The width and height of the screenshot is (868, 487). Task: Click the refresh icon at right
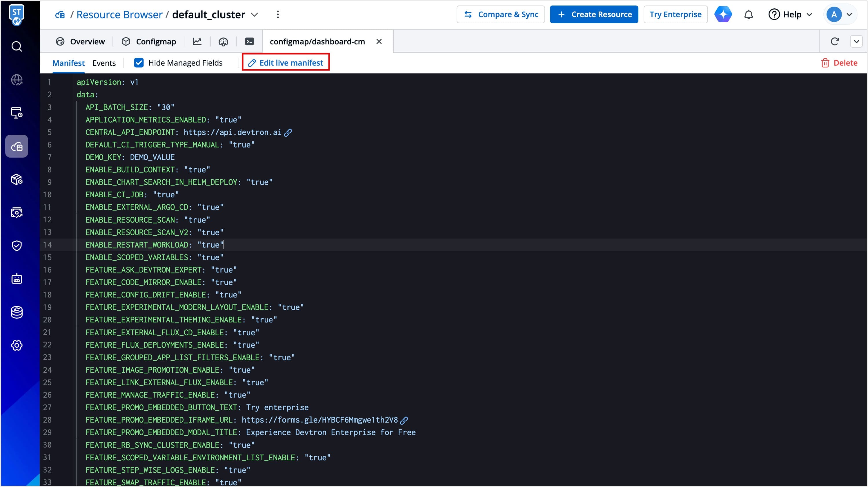pos(835,42)
